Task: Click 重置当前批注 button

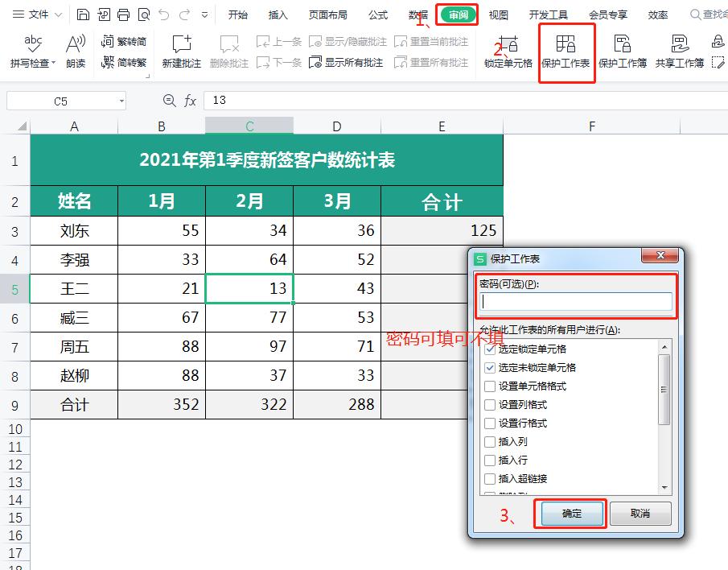Action: point(431,42)
